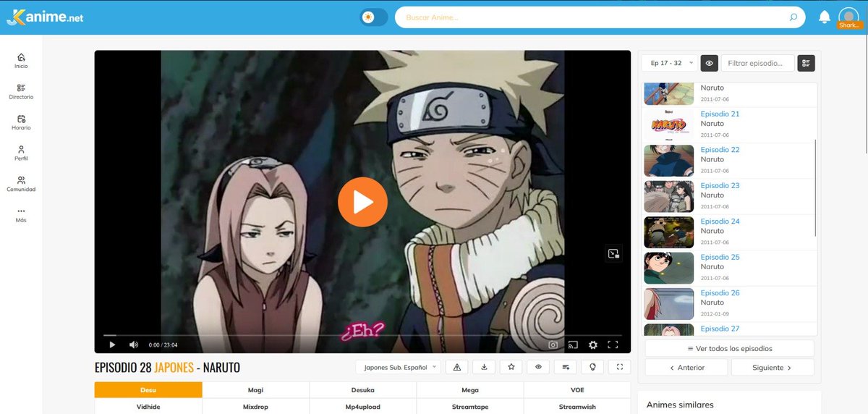Open Episodio 22 link
The height and width of the screenshot is (414, 868).
click(x=720, y=150)
